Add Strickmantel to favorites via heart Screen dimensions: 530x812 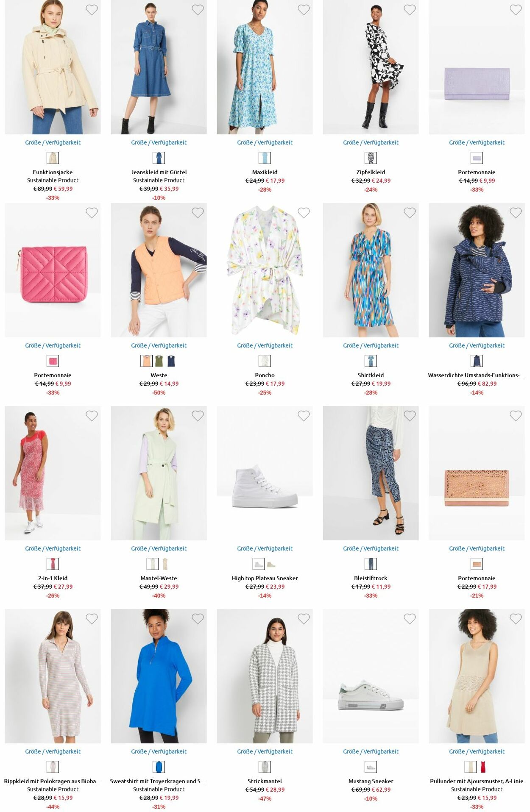(x=304, y=619)
